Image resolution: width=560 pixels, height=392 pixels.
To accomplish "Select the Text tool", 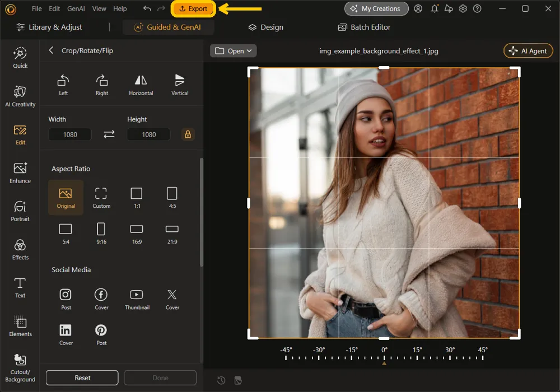I will click(20, 288).
